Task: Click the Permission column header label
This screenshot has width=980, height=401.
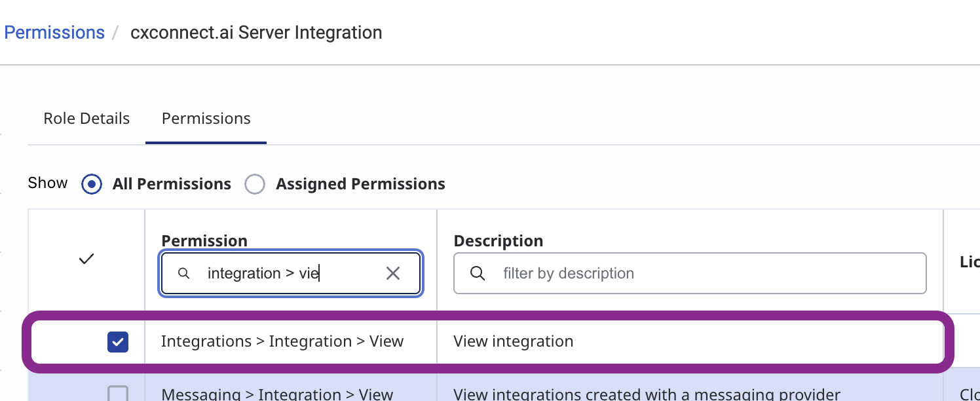Action: 204,241
